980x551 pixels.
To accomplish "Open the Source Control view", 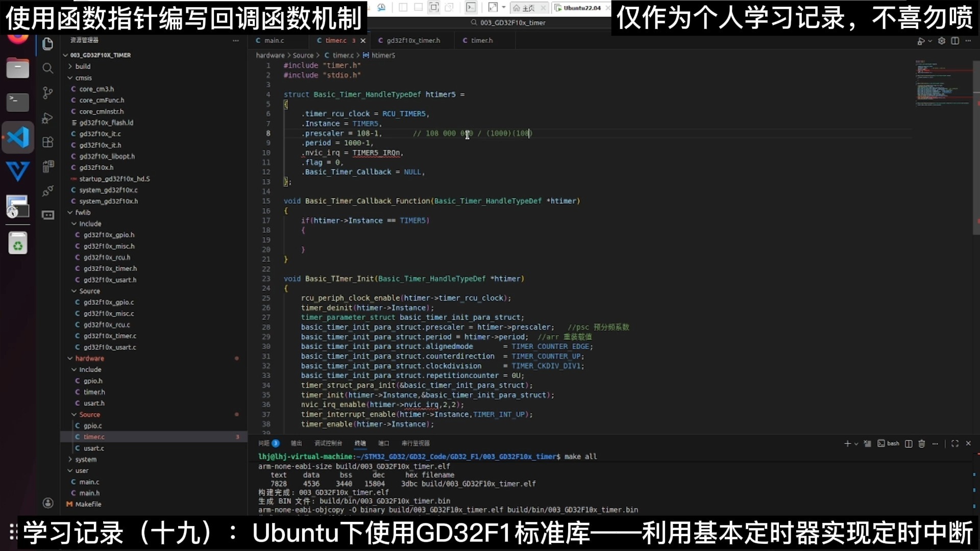I will [47, 93].
